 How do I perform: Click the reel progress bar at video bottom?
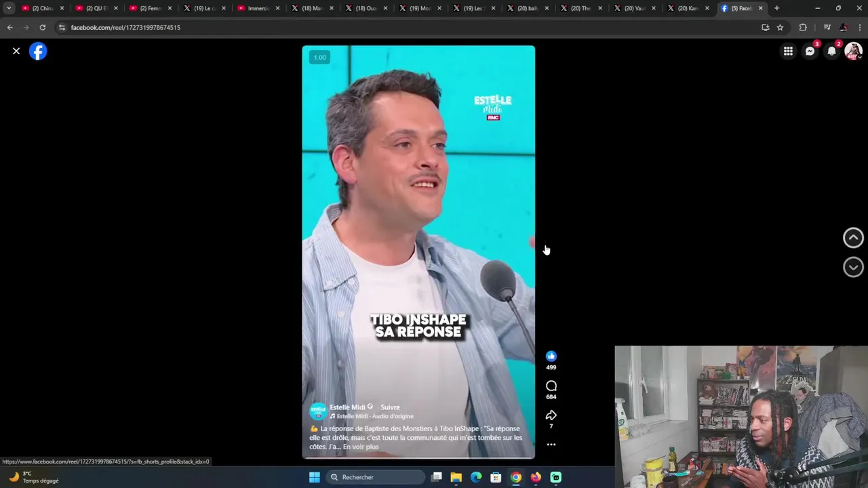click(x=418, y=458)
